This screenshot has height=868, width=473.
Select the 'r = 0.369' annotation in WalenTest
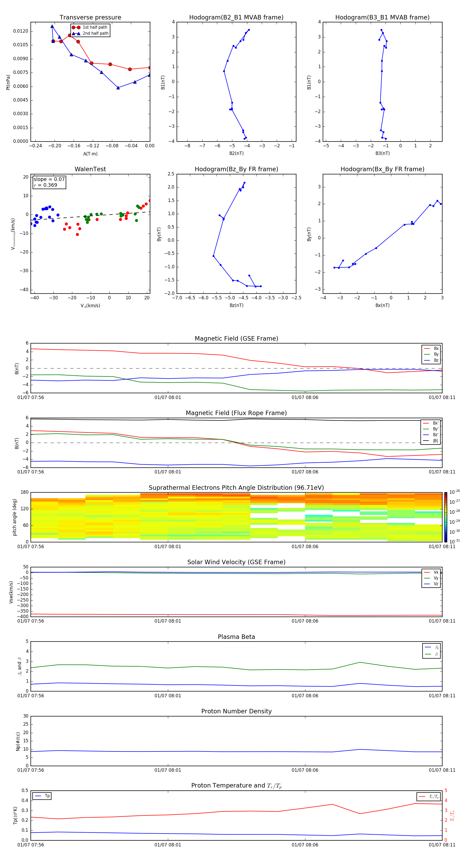click(x=45, y=185)
